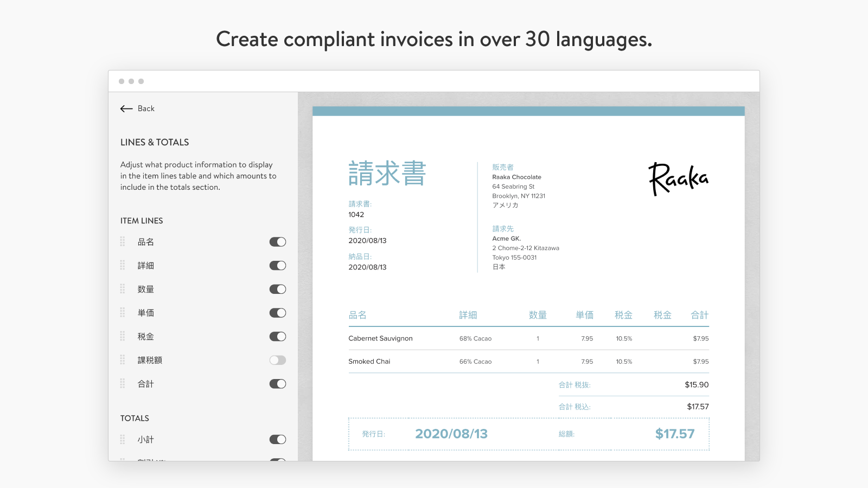Click drag handle beside 単価 row
Viewport: 868px width, 488px height.
coord(123,313)
